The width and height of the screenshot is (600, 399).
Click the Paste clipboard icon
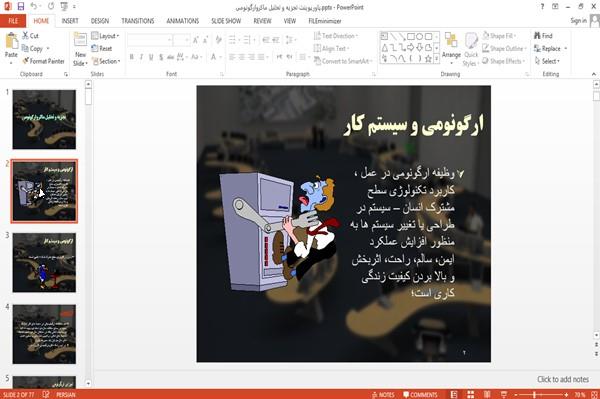tap(11, 41)
